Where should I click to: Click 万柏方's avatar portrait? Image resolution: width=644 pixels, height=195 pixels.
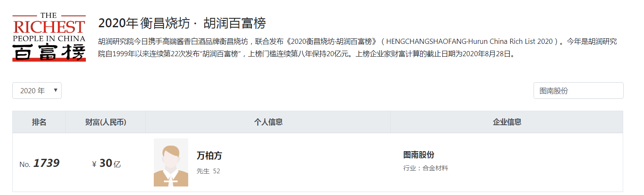pyautogui.click(x=171, y=162)
